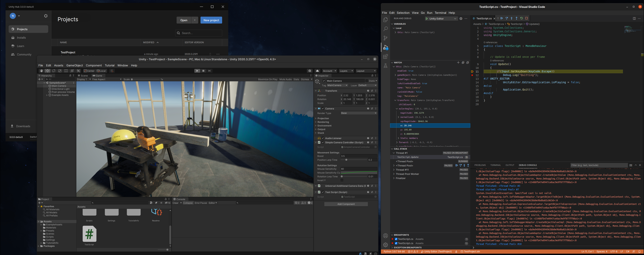Image resolution: width=644 pixels, height=255 pixels.
Task: Open Unity Editor debug configuration dropdown
Action: click(441, 19)
